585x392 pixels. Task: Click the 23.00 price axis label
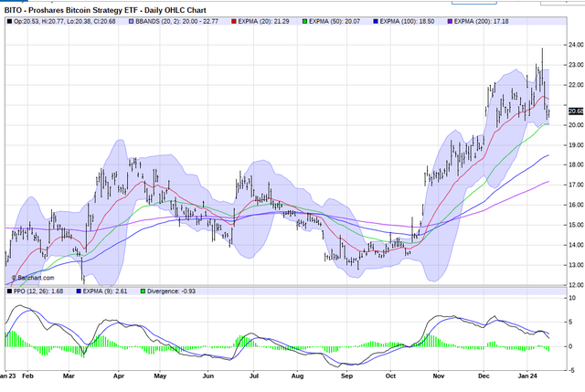coord(576,65)
